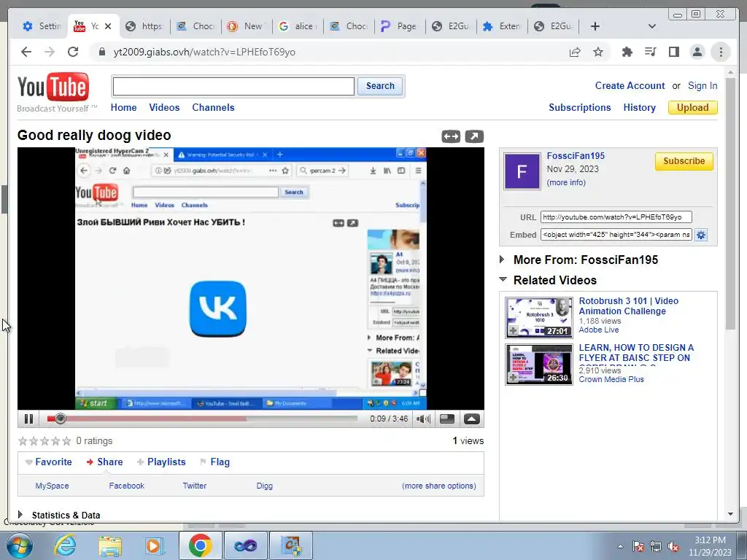Open the Channels menu link
The width and height of the screenshot is (747, 560).
(213, 108)
